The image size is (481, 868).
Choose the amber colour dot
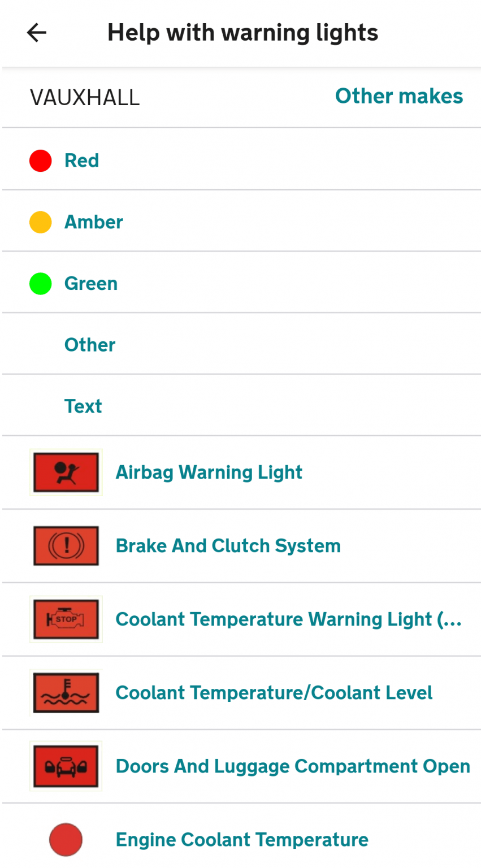[41, 222]
